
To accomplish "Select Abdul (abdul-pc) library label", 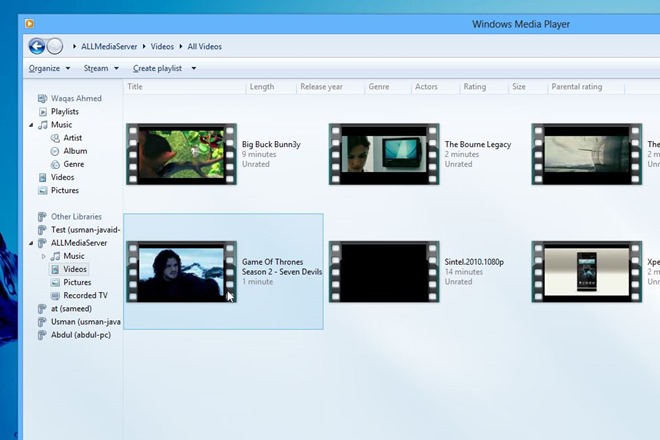I will click(x=81, y=335).
